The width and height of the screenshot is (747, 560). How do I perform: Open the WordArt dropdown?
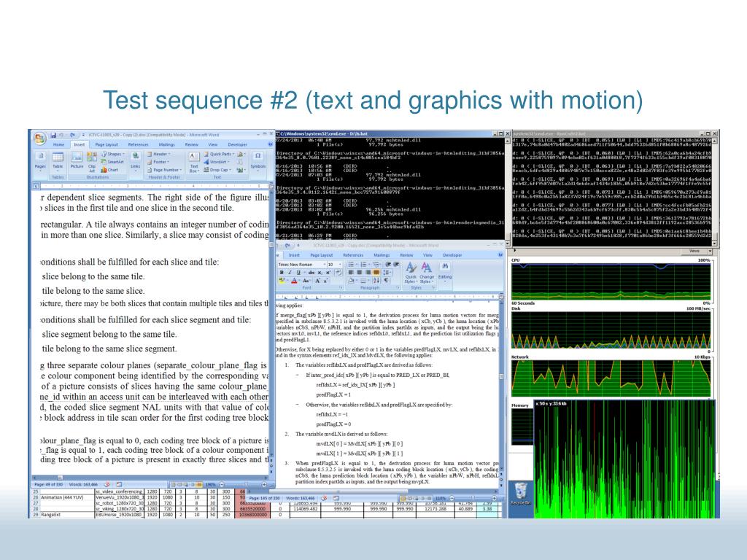[x=217, y=162]
